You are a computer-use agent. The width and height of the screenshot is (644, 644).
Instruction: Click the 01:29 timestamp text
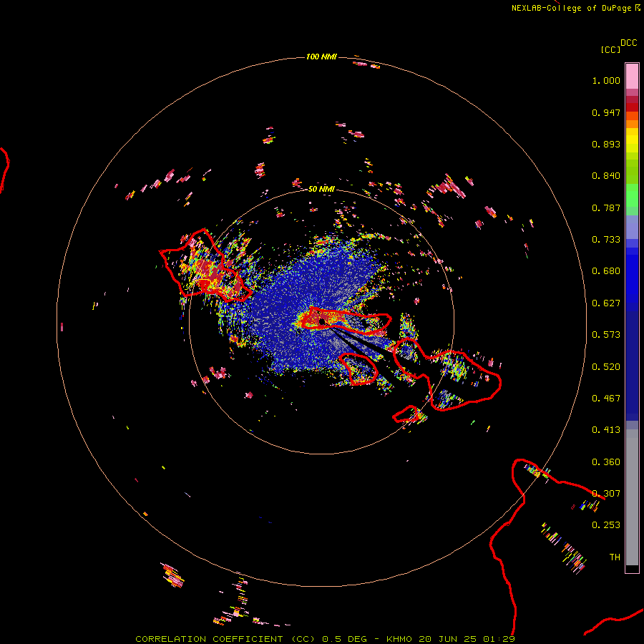[x=499, y=639]
